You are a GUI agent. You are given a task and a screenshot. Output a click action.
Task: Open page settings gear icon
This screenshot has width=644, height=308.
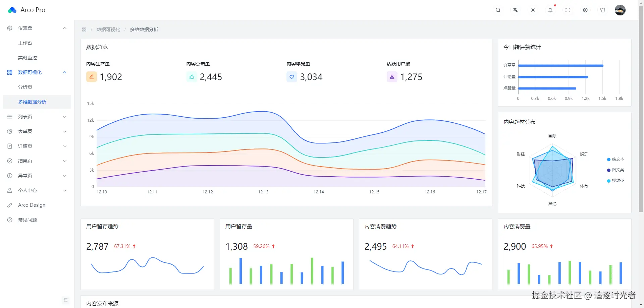coord(585,10)
